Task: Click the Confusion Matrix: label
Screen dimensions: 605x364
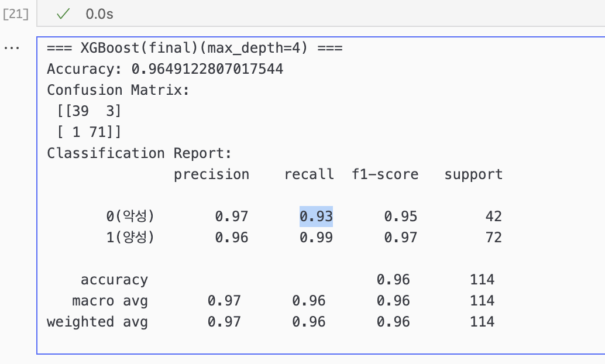Action: (118, 90)
